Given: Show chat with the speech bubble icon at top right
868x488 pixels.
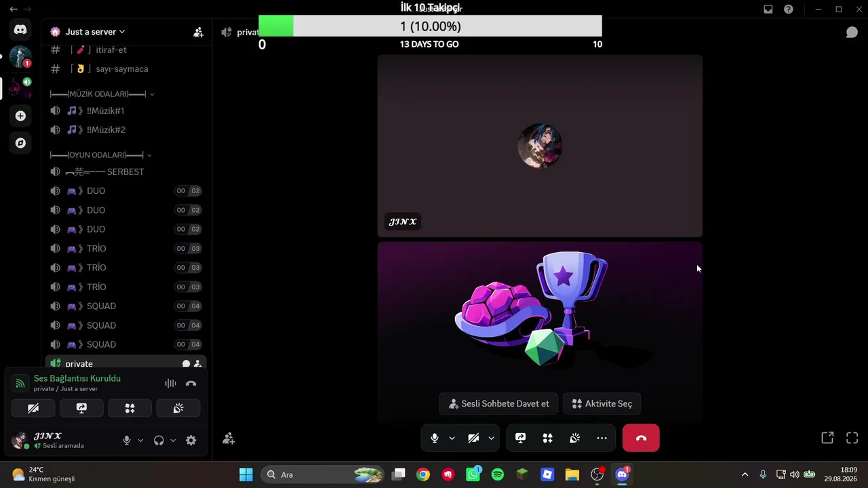Looking at the screenshot, I should [x=852, y=33].
